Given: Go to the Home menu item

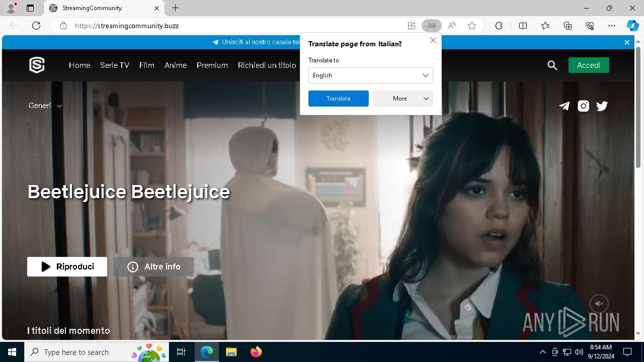Looking at the screenshot, I should pyautogui.click(x=79, y=65).
